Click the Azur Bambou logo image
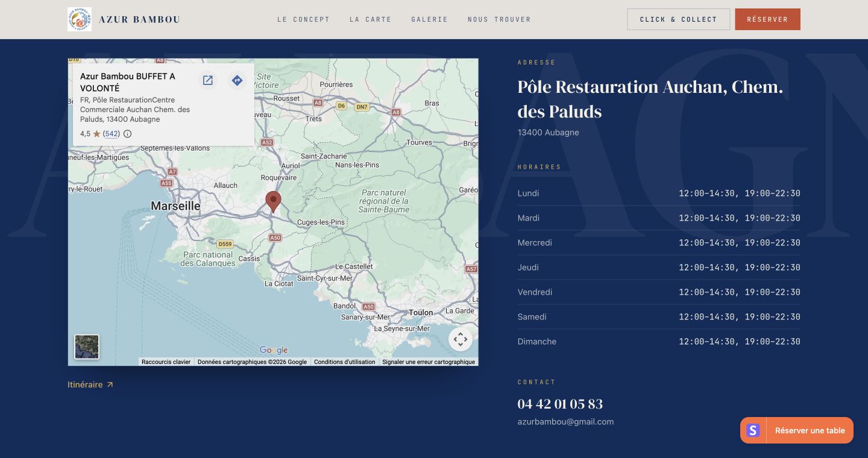The height and width of the screenshot is (458, 868). [x=80, y=19]
